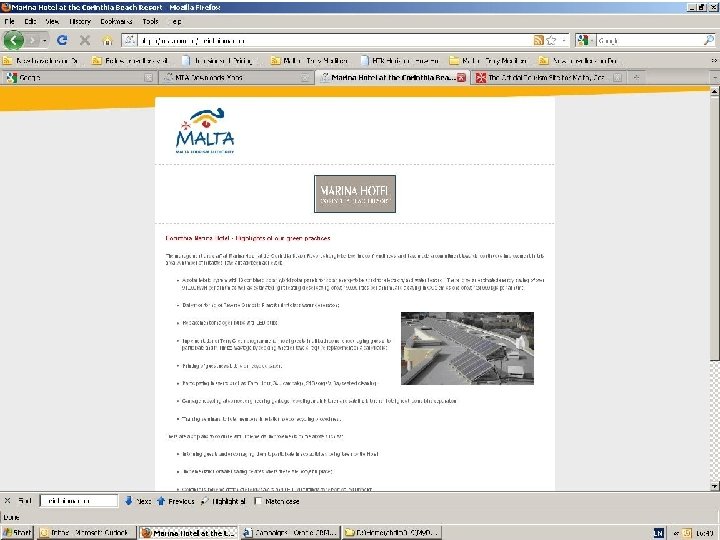
Task: Open the View menu
Action: pyautogui.click(x=52, y=21)
